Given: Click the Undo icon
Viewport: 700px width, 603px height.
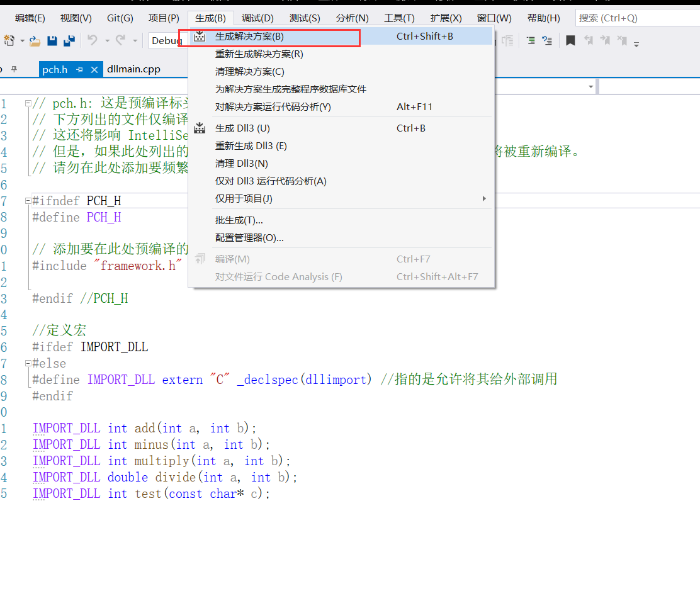Looking at the screenshot, I should click(92, 40).
